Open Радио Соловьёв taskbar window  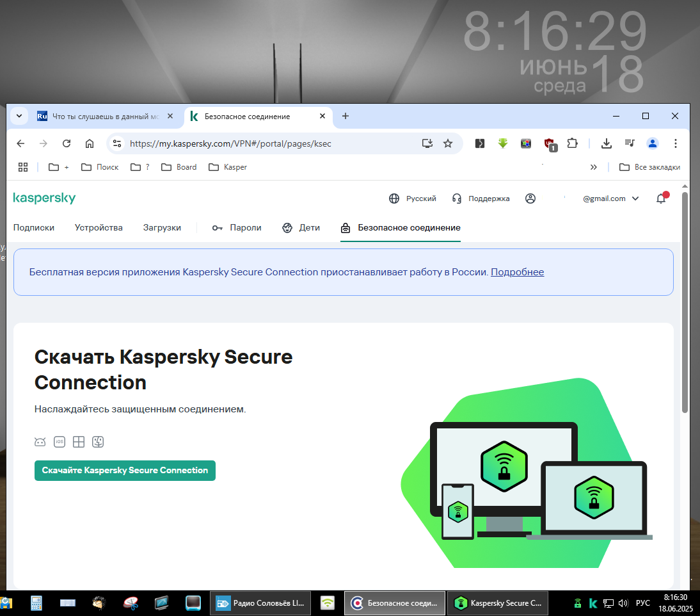(261, 603)
